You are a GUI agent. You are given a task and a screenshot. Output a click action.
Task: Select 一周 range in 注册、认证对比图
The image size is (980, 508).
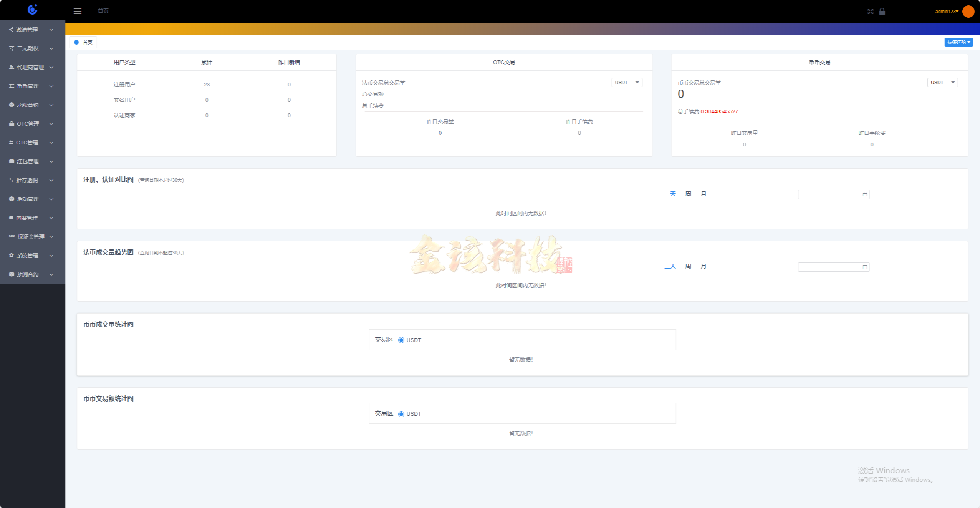click(685, 194)
